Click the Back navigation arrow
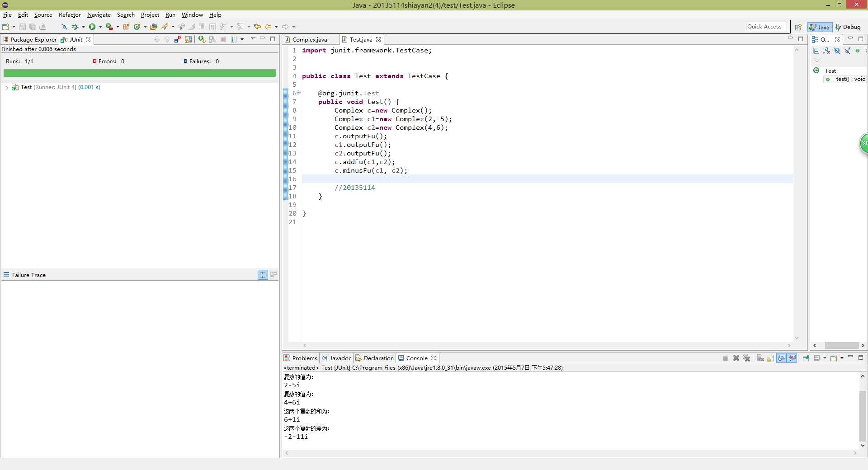The width and height of the screenshot is (868, 470). click(268, 27)
